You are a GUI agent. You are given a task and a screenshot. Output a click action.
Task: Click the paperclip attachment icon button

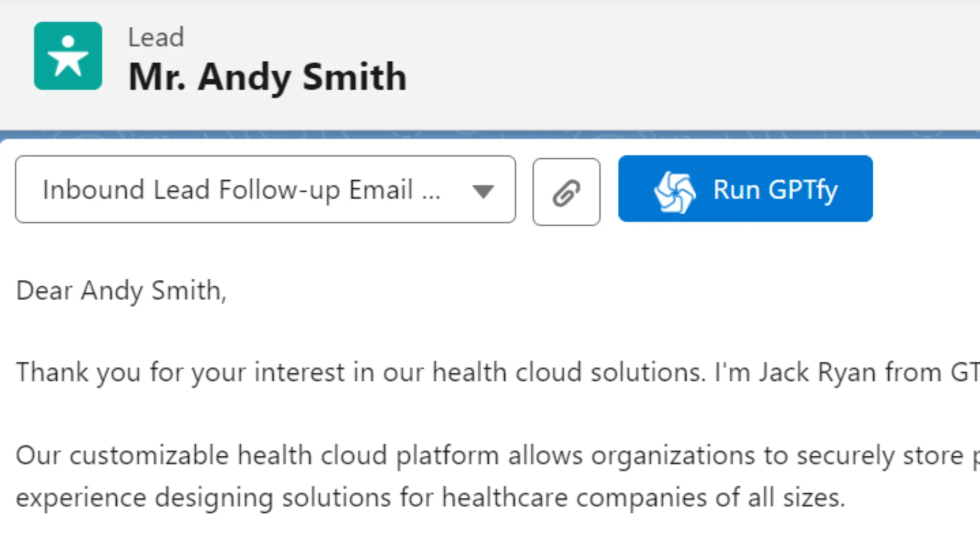pyautogui.click(x=566, y=192)
